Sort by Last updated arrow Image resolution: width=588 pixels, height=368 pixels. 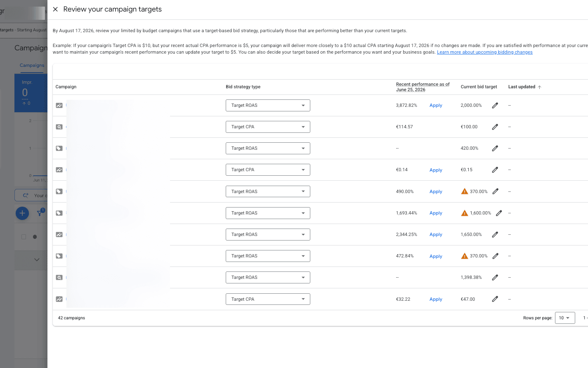pyautogui.click(x=539, y=87)
